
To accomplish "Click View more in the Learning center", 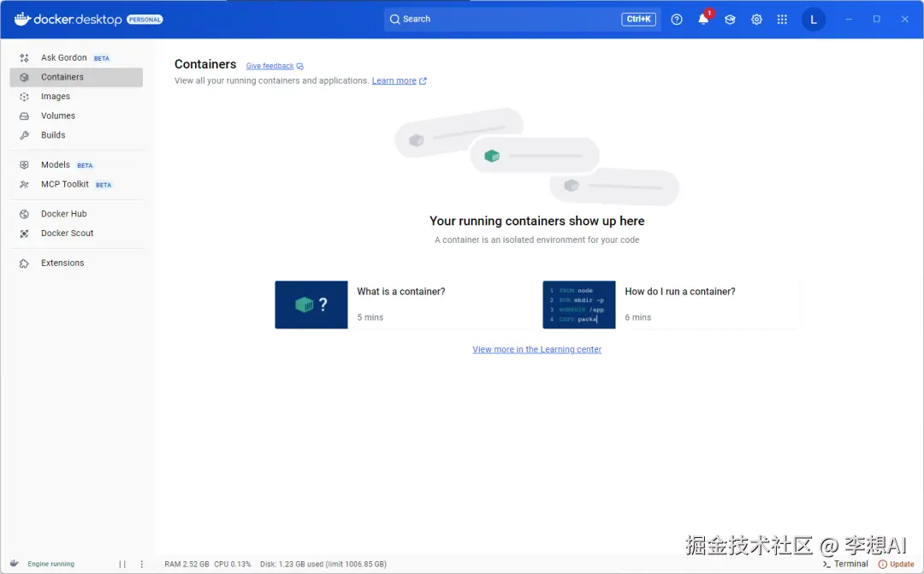I will (x=536, y=350).
